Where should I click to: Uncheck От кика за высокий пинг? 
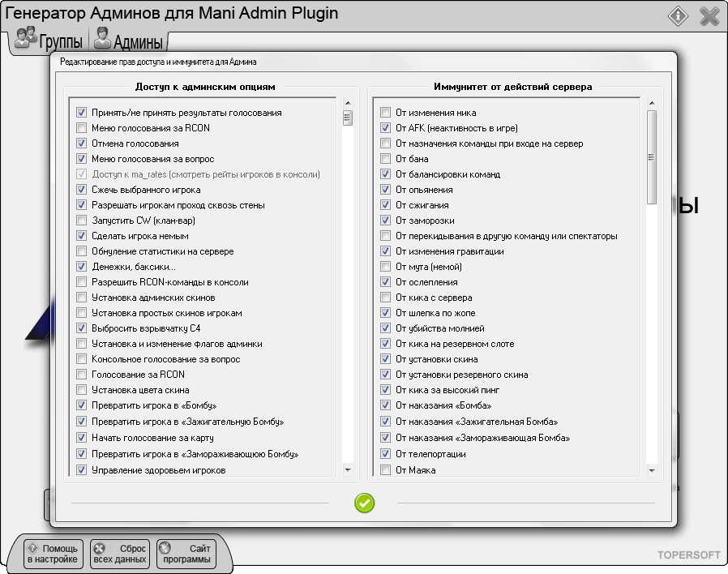click(x=385, y=390)
